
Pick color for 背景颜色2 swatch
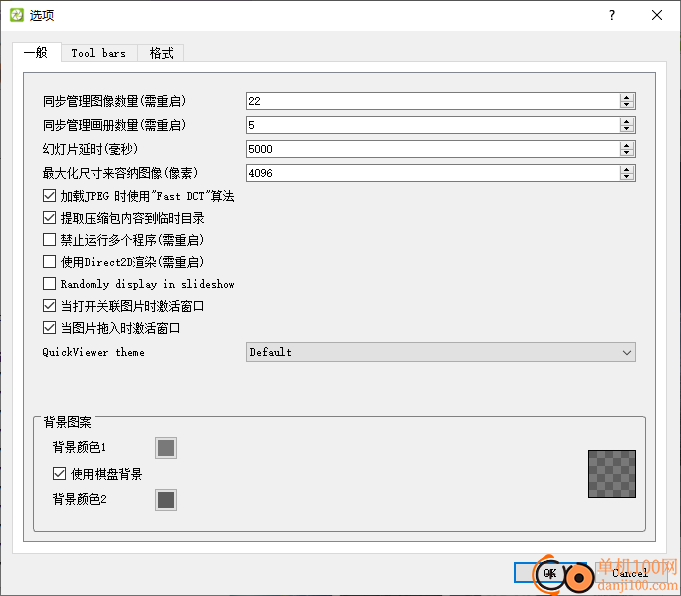point(166,500)
